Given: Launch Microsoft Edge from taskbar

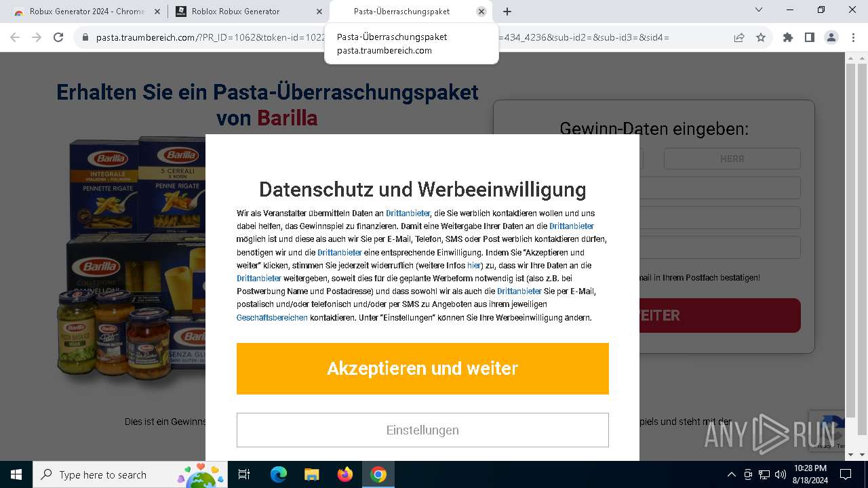Looking at the screenshot, I should click(x=279, y=474).
